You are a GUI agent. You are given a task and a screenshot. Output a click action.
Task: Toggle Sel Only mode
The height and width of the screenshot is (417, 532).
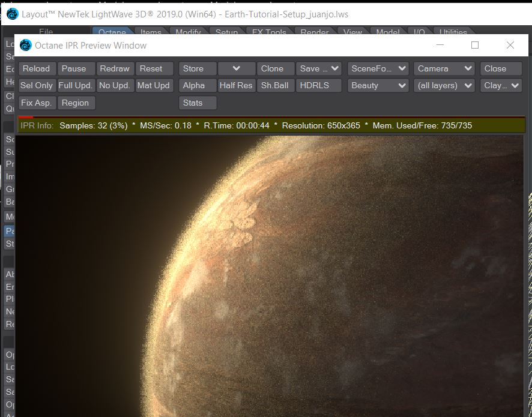coord(37,85)
